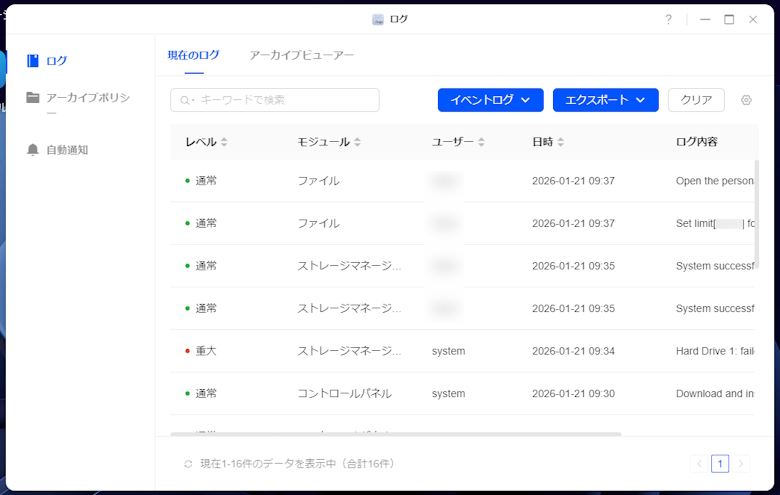Go to page 1 in pagination
Screen dimensions: 780x495
[x=720, y=464]
